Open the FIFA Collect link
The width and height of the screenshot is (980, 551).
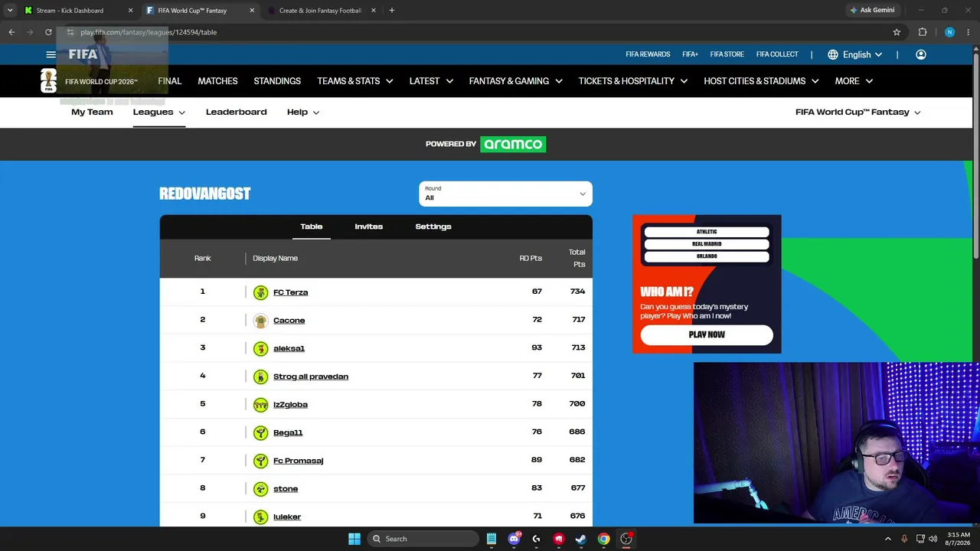pyautogui.click(x=777, y=54)
